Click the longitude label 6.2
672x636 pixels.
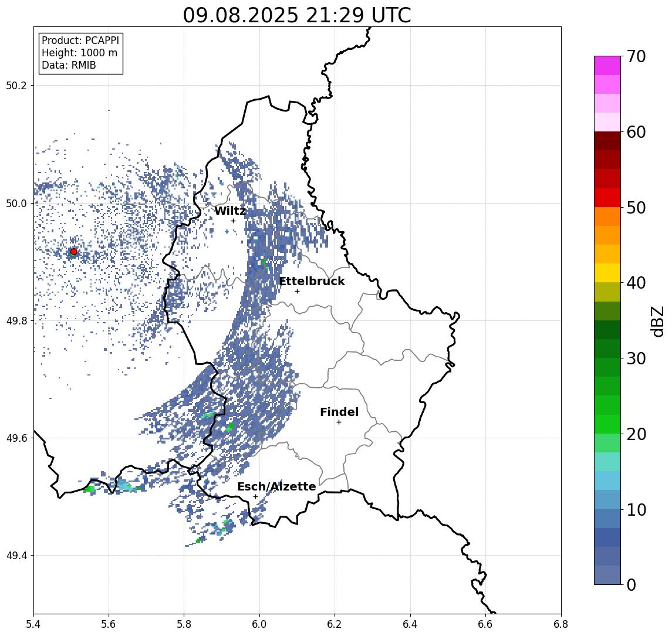pyautogui.click(x=335, y=624)
